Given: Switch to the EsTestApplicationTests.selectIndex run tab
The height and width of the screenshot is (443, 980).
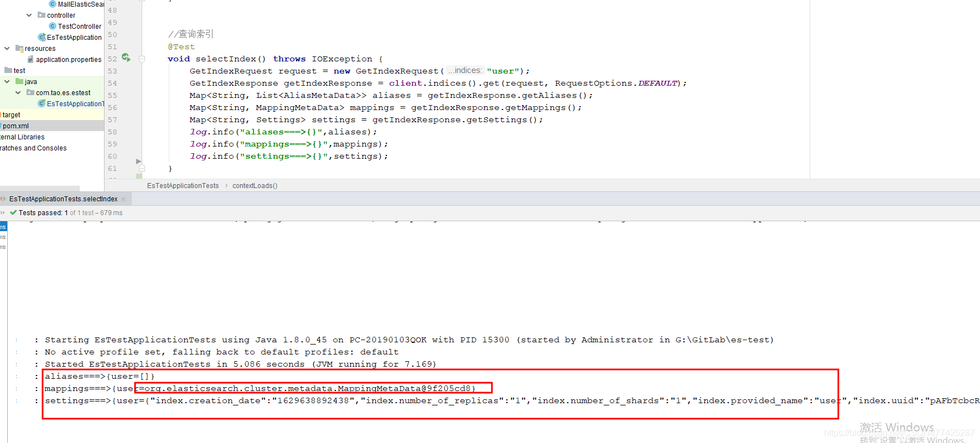Looking at the screenshot, I should pyautogui.click(x=63, y=199).
